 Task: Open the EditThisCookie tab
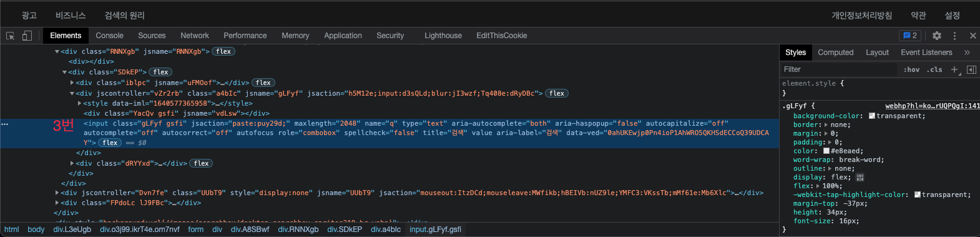502,36
